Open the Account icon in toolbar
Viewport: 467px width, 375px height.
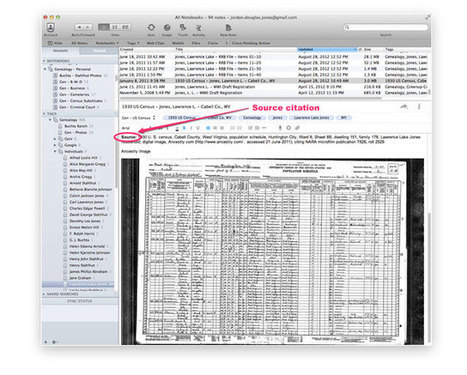[x=51, y=27]
